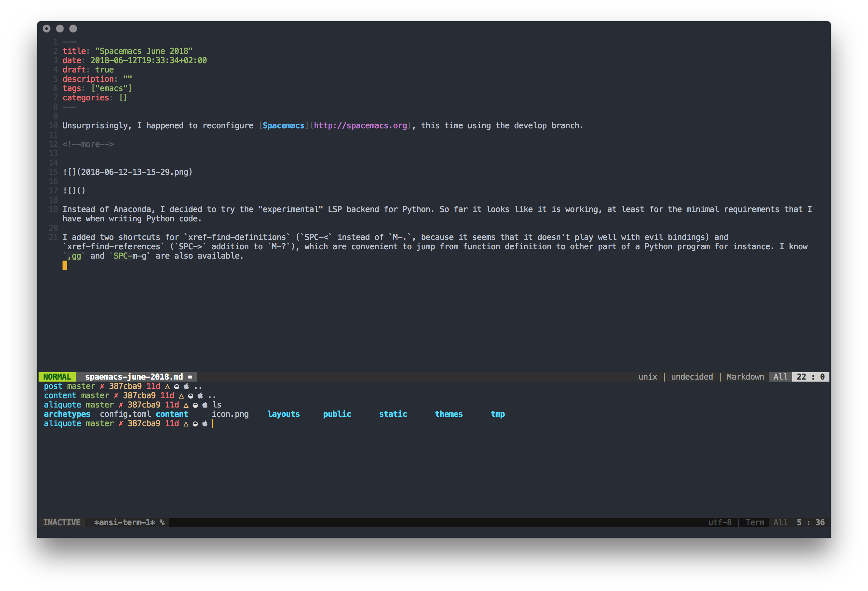868x591 pixels.
Task: Click the themes directory in the ls output
Action: [x=449, y=414]
